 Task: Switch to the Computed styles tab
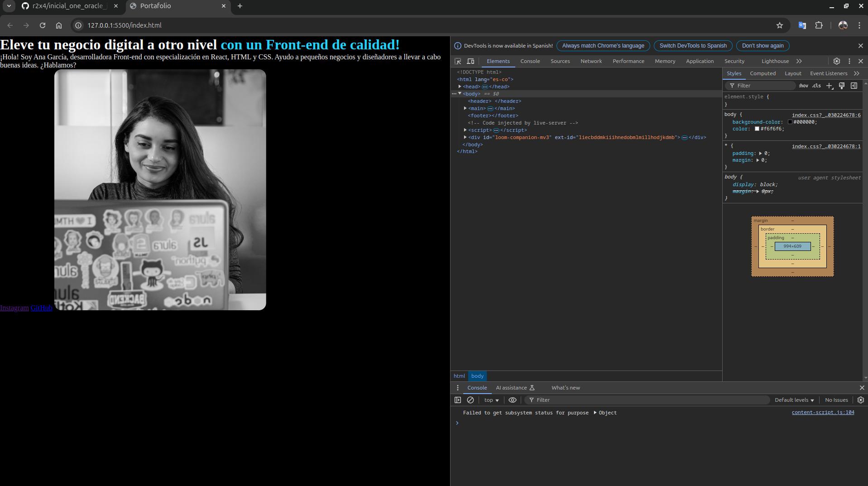[763, 73]
